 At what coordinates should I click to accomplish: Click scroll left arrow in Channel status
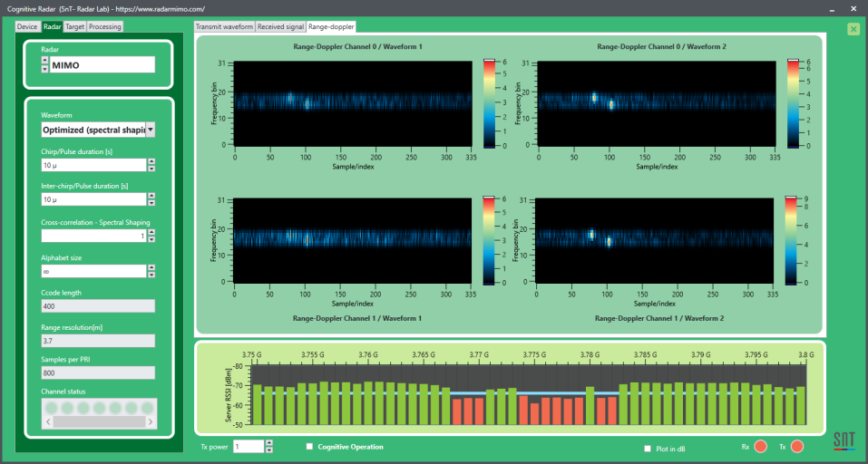(47, 421)
